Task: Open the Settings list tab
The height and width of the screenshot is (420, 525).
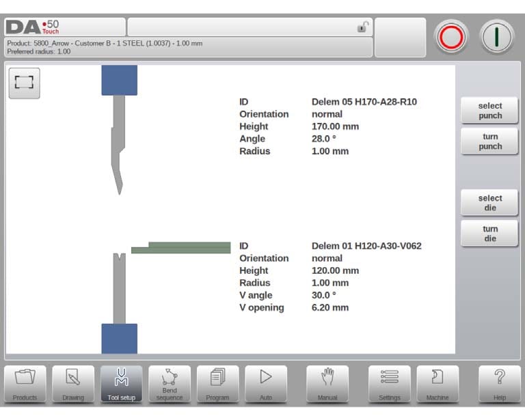Action: 390,384
